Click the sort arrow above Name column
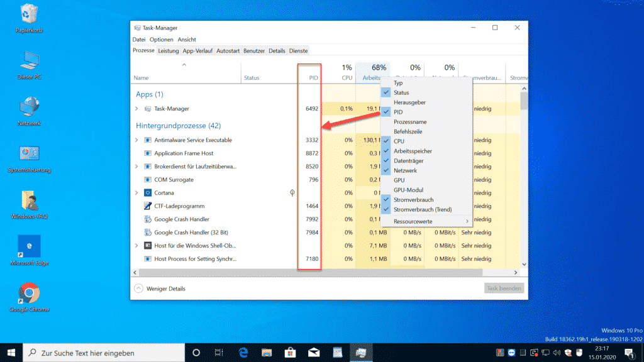 pyautogui.click(x=184, y=65)
